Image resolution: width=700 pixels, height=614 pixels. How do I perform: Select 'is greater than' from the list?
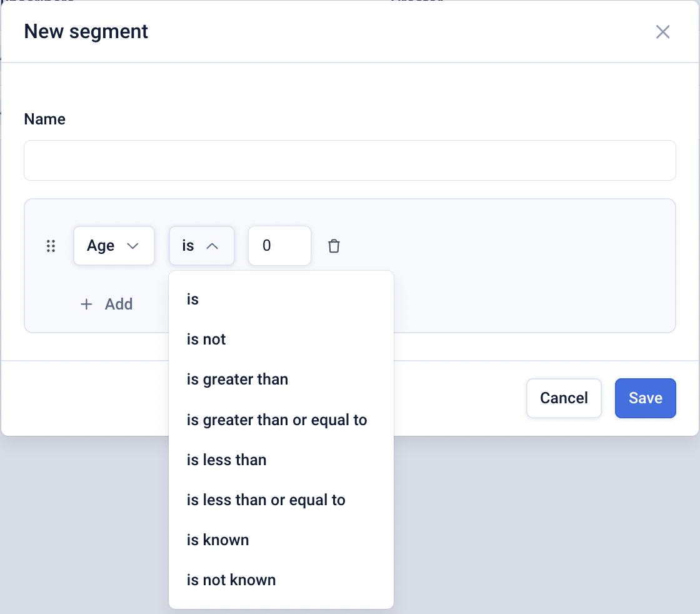(237, 380)
